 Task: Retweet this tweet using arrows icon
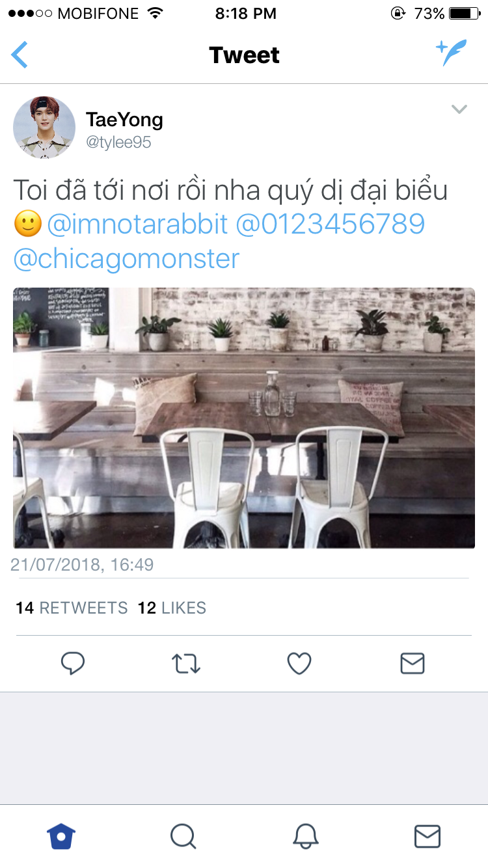pyautogui.click(x=186, y=664)
